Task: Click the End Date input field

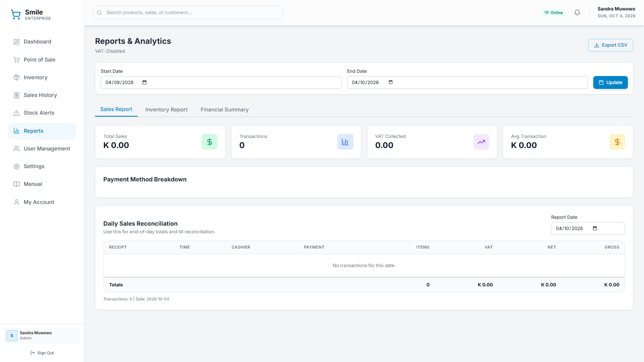Action: 467,82
